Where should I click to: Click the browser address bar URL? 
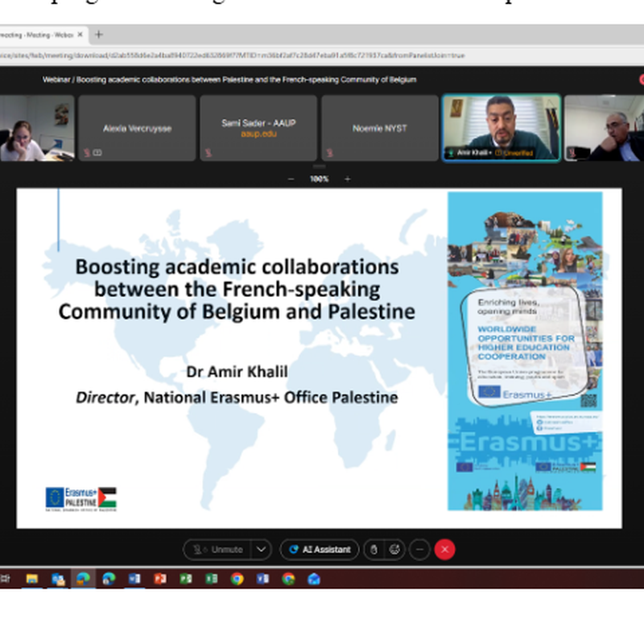tap(242, 56)
